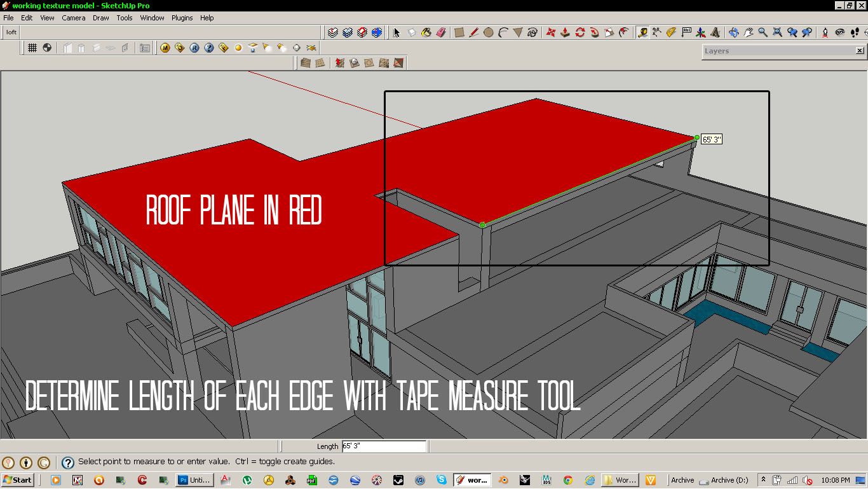The width and height of the screenshot is (868, 489).
Task: Select the Rectangle drawing tool
Action: point(458,32)
